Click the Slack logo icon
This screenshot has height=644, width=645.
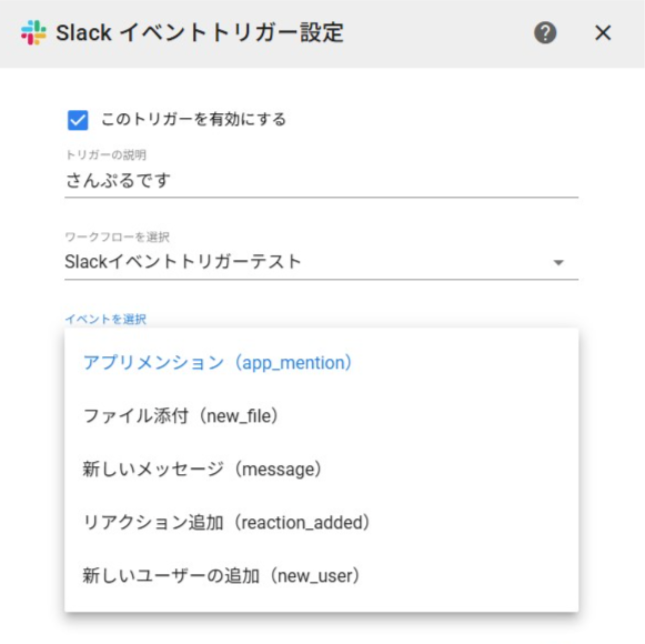[33, 33]
